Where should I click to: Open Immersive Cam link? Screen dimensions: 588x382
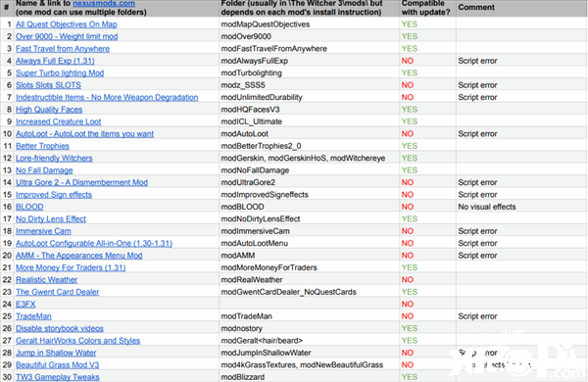click(x=43, y=231)
